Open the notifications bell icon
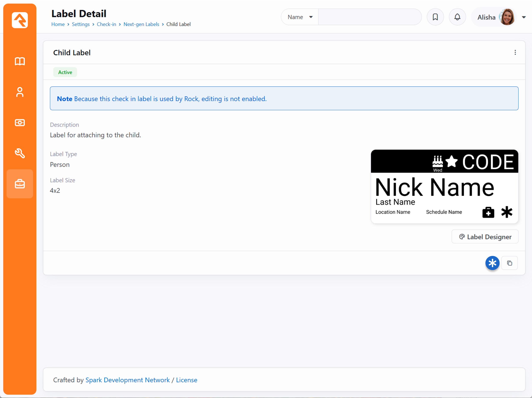The height and width of the screenshot is (398, 532). [x=457, y=17]
